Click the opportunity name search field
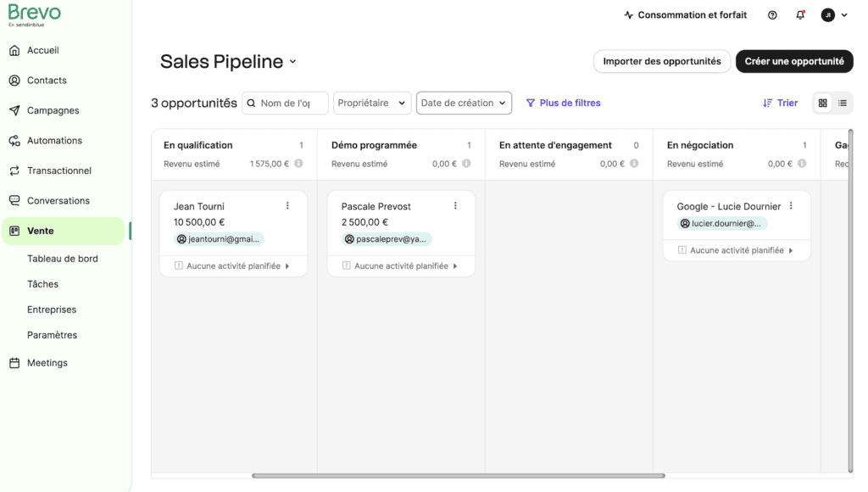The height and width of the screenshot is (492, 868). 290,103
